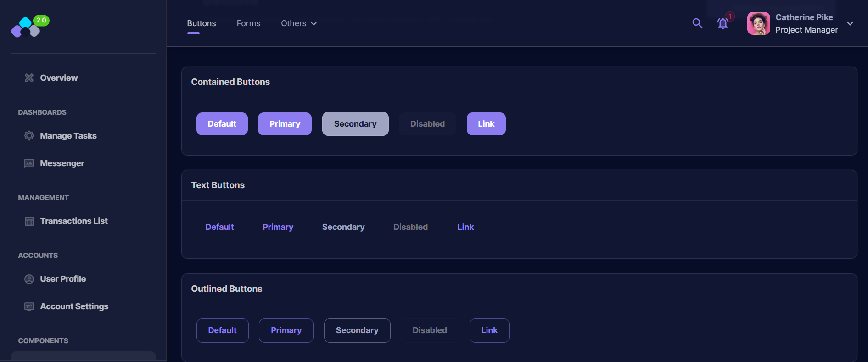868x362 pixels.
Task: Click the outlined Secondary button
Action: coord(357,330)
